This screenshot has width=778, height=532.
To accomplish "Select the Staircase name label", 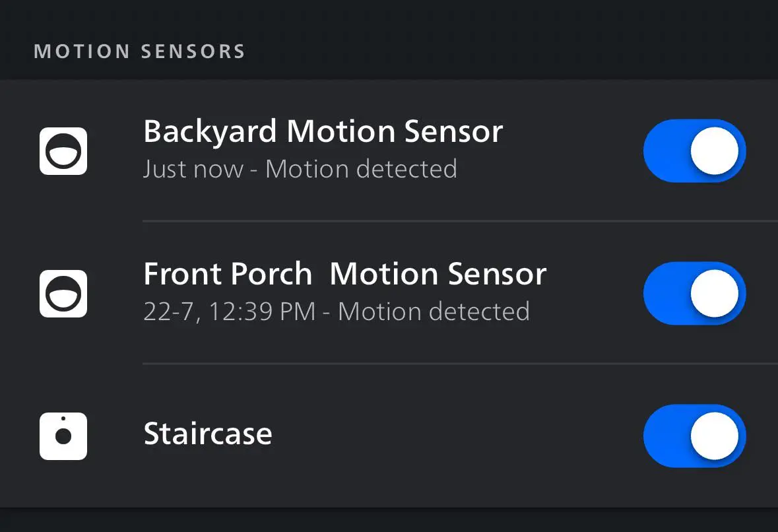I will 208,434.
